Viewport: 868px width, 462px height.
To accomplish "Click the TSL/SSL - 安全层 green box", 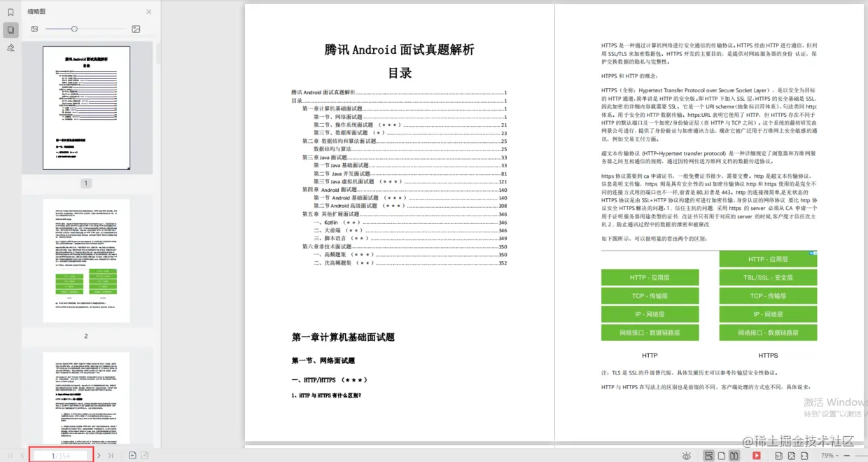I will point(768,277).
